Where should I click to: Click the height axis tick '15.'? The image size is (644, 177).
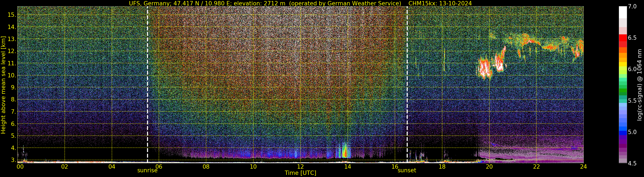(12, 15)
